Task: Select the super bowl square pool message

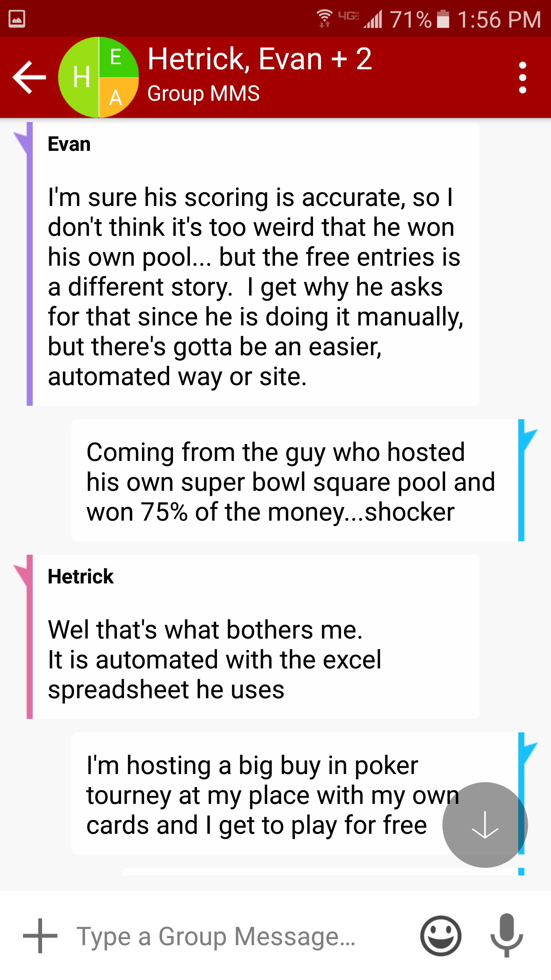Action: 295,480
